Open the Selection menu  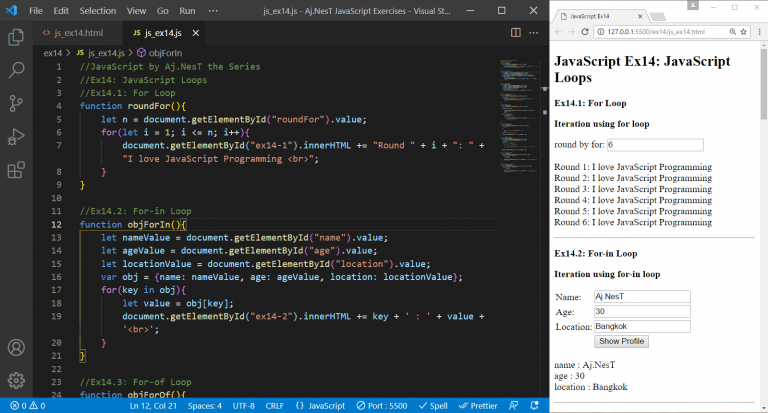point(97,11)
